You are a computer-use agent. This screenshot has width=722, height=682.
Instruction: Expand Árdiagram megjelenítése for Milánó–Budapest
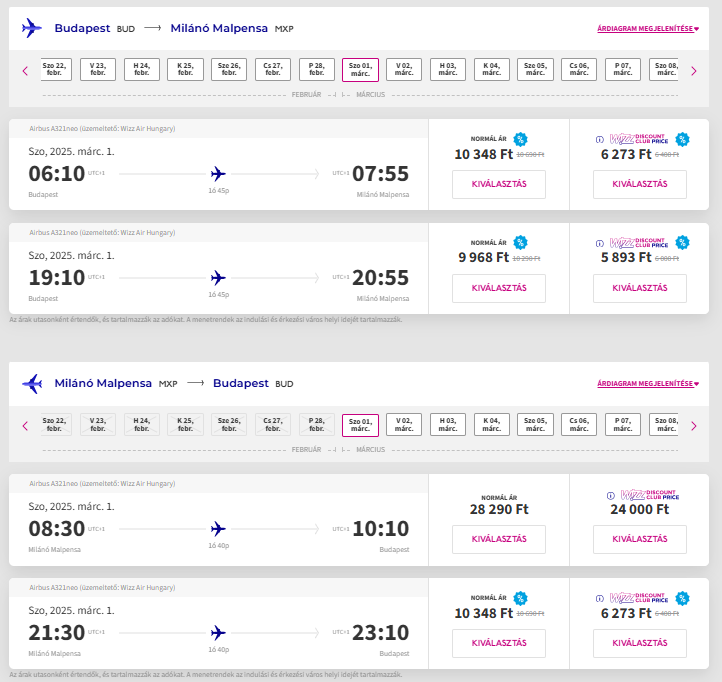click(647, 384)
